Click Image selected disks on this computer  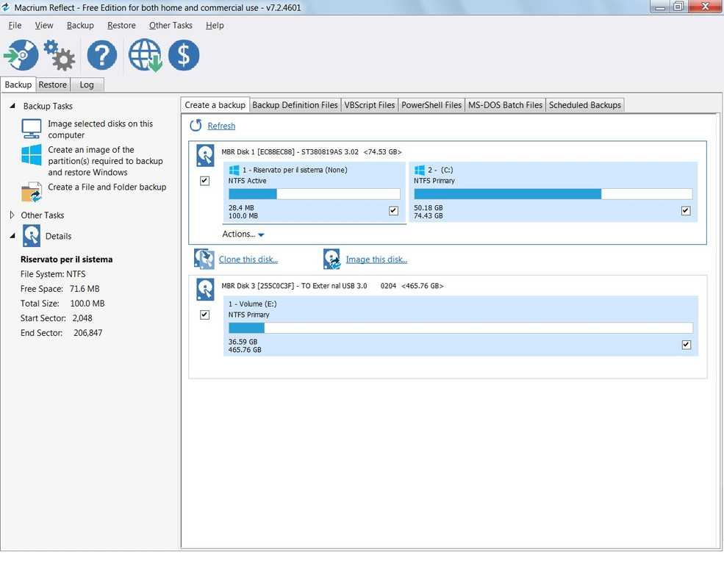(x=100, y=129)
